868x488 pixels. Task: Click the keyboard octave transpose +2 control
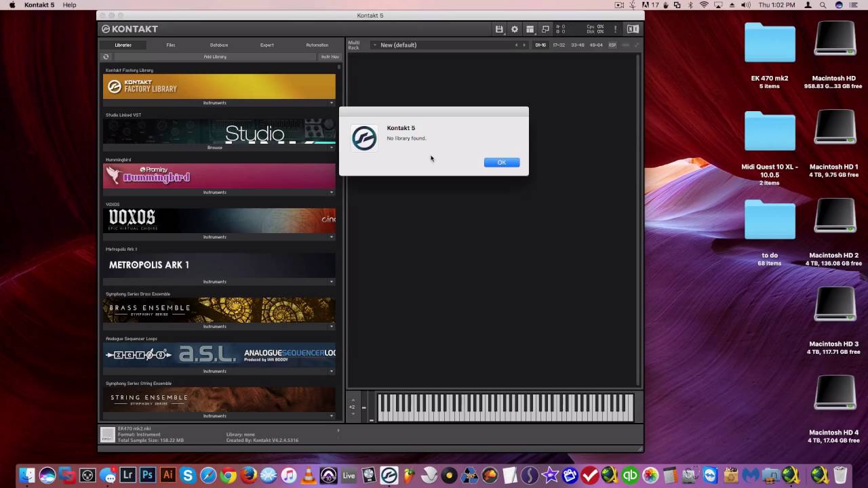[x=352, y=407]
